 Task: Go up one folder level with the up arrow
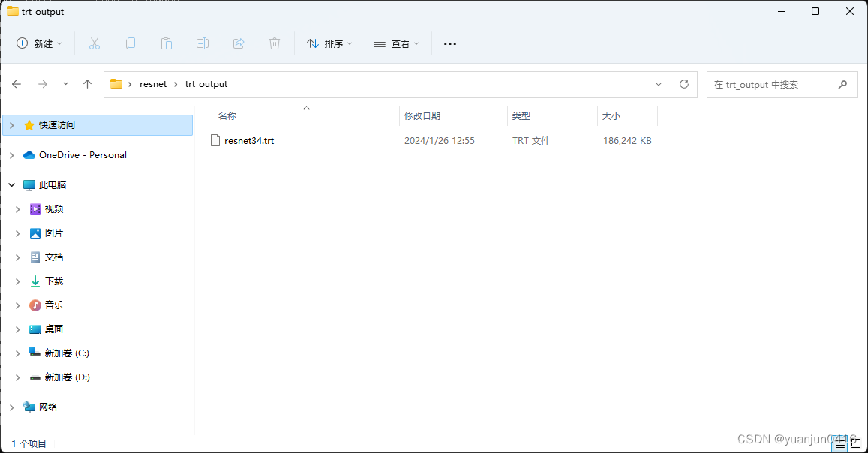click(x=87, y=84)
